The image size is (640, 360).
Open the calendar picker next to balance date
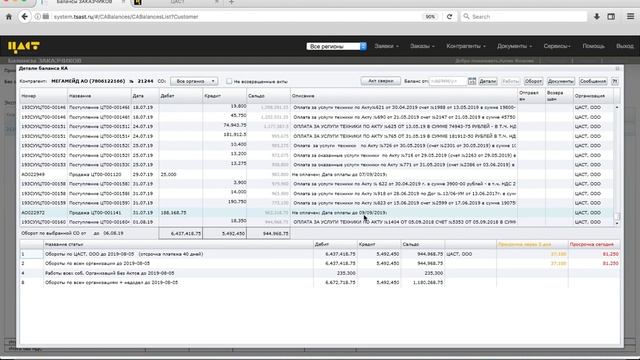click(x=472, y=81)
